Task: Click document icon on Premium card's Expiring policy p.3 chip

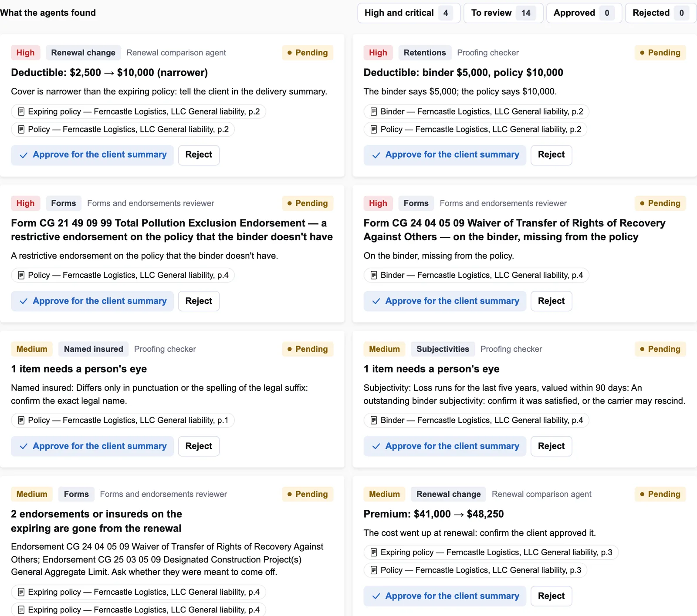Action: 374,552
